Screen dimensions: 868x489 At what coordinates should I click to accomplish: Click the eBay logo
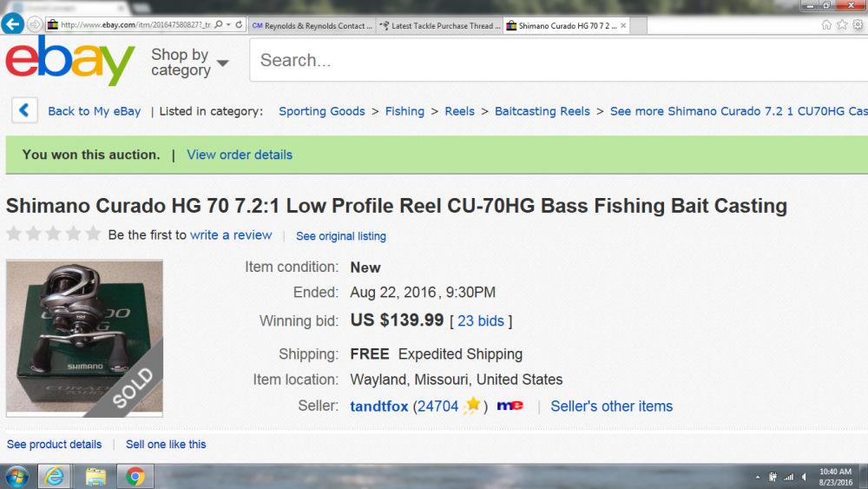point(70,61)
